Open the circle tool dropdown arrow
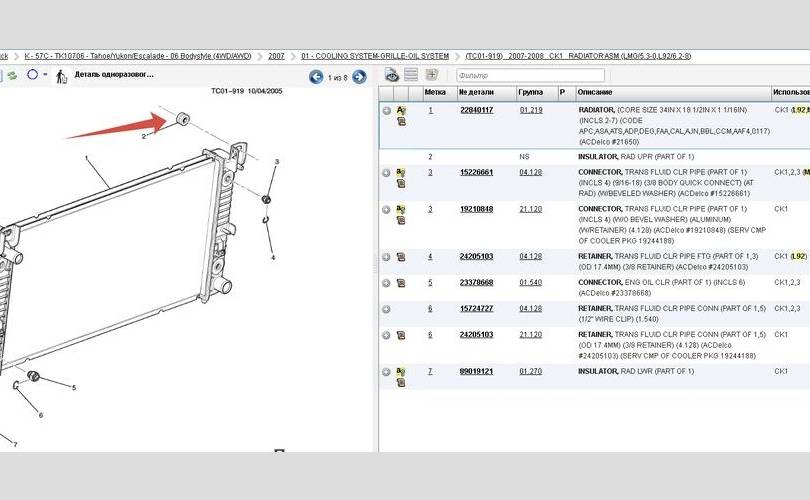The height and width of the screenshot is (500, 810). 47,75
